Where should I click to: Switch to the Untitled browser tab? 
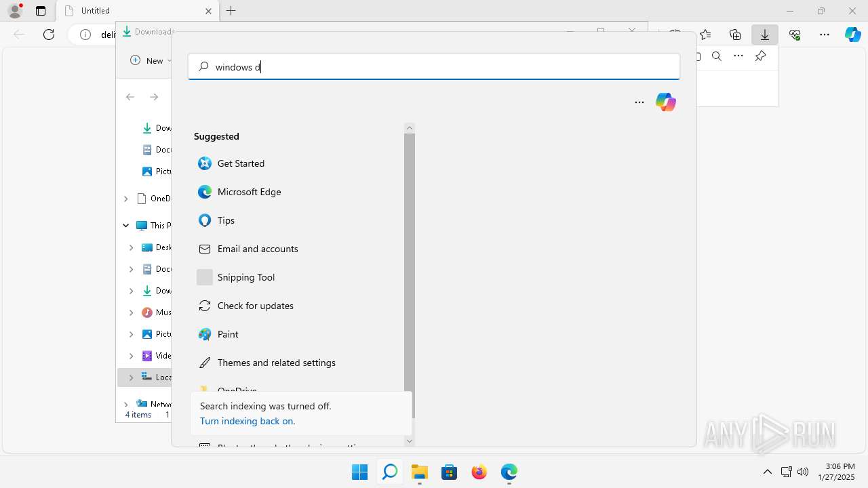138,11
